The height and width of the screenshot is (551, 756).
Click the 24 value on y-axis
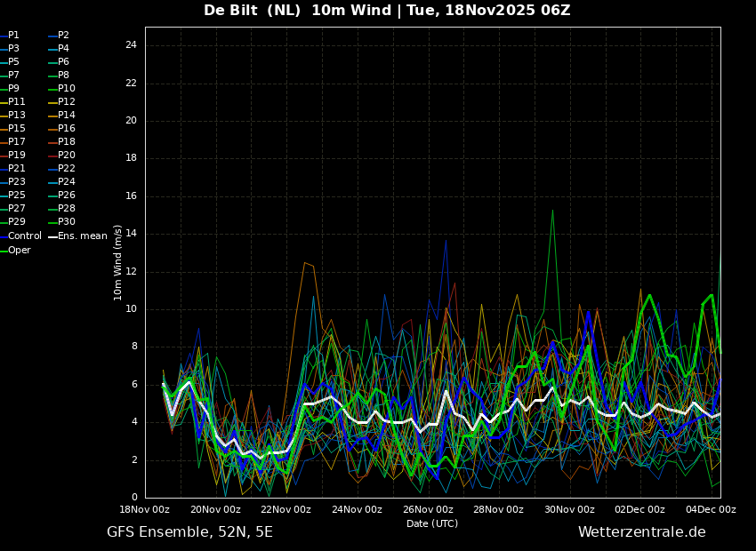point(131,45)
